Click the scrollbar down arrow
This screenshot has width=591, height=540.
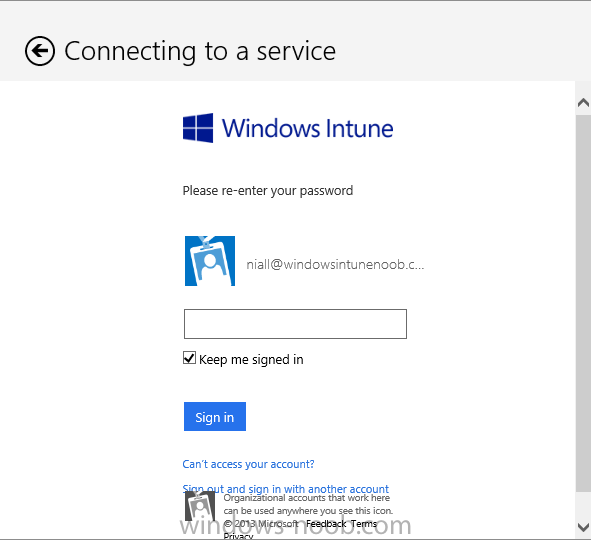point(583,526)
